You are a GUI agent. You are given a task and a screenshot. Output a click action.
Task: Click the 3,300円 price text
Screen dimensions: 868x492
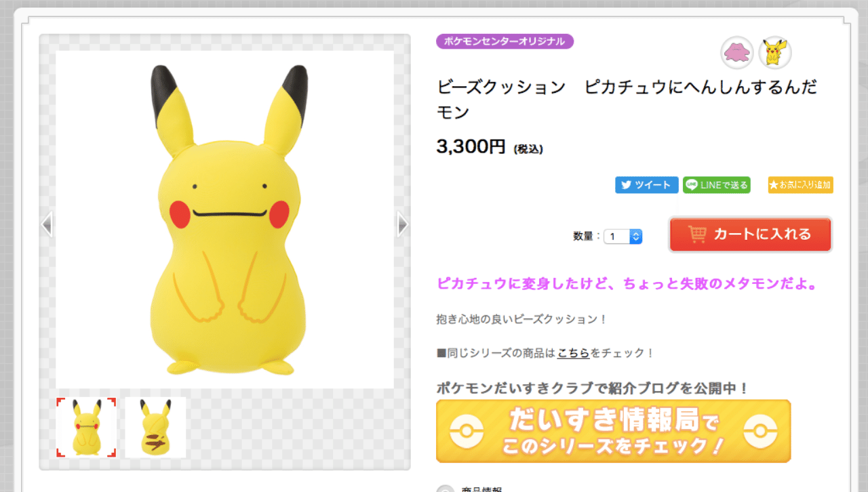(x=471, y=147)
